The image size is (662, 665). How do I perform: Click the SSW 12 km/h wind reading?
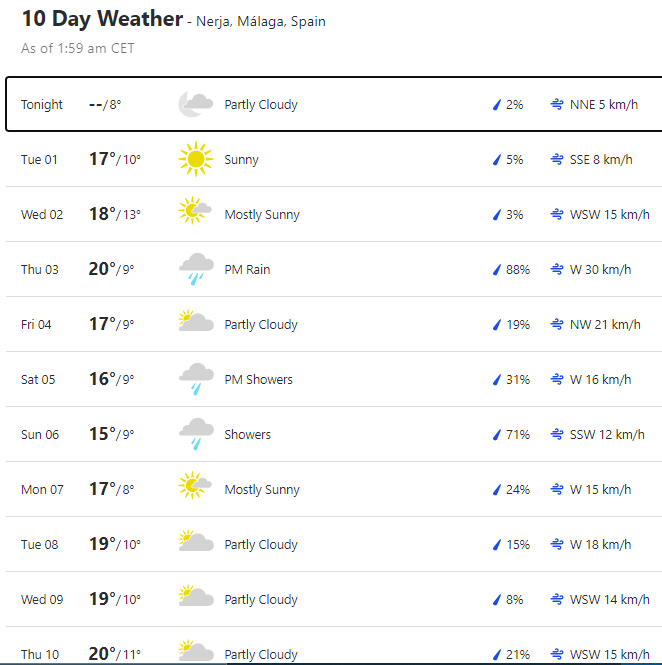pyautogui.click(x=607, y=434)
